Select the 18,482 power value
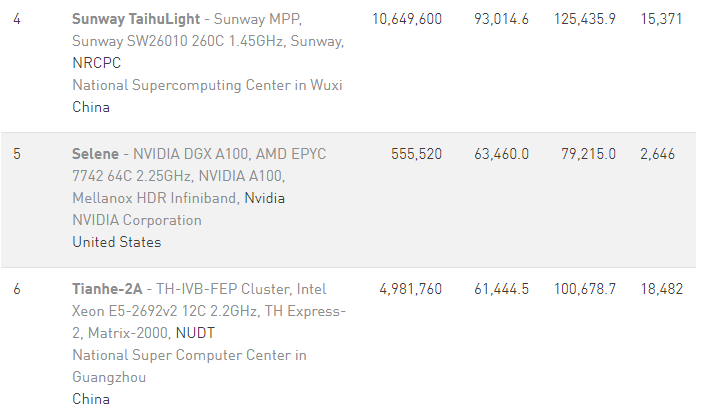 pyautogui.click(x=662, y=289)
